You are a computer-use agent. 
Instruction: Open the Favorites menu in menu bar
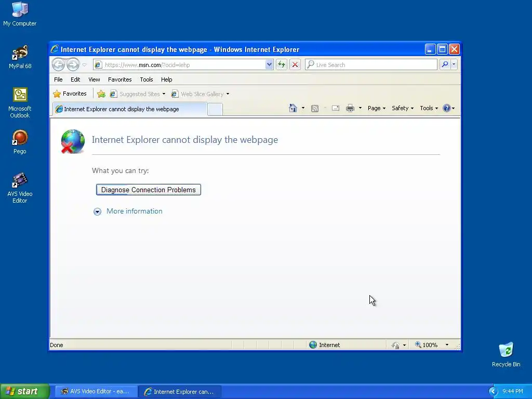coord(120,79)
